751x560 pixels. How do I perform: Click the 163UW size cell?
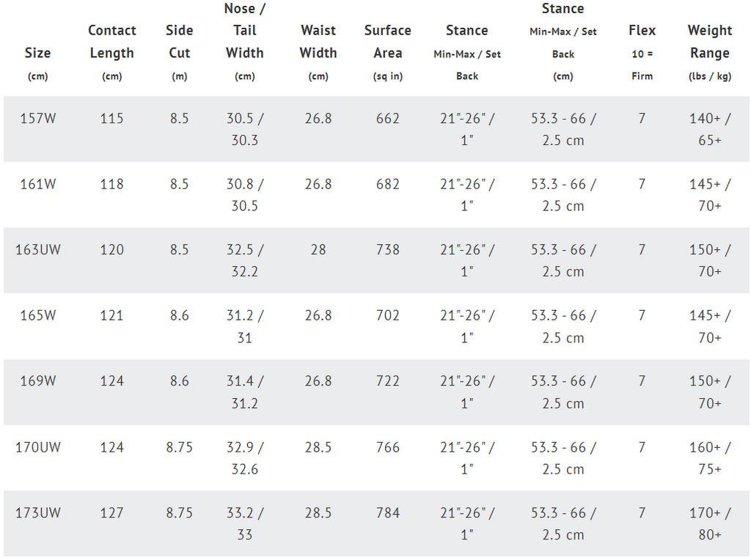click(38, 249)
